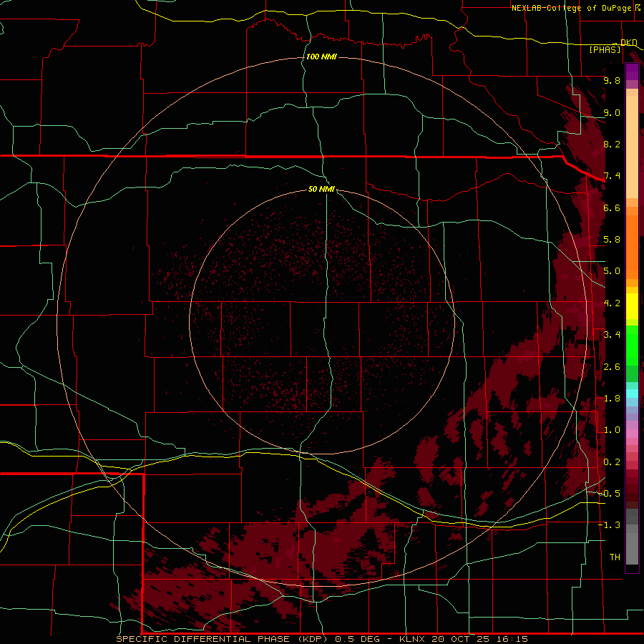Select the 4.2 scale value
The image size is (644, 644).
(x=612, y=303)
